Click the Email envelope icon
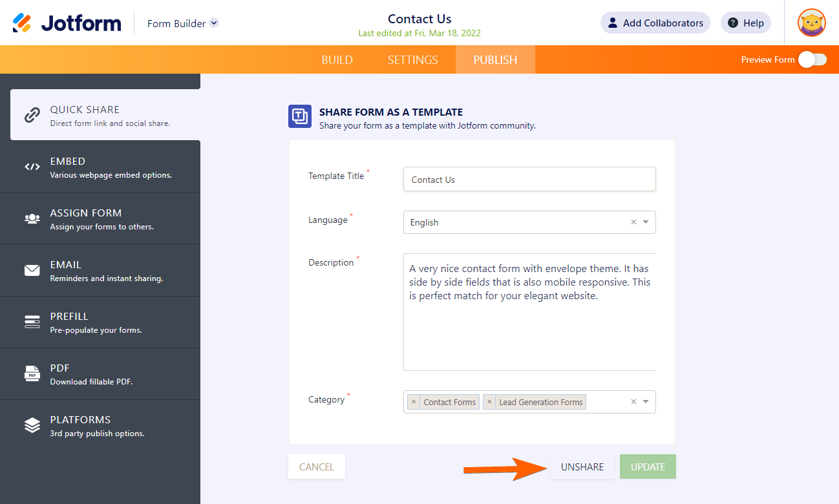Viewport: 839px width, 504px height. [32, 270]
